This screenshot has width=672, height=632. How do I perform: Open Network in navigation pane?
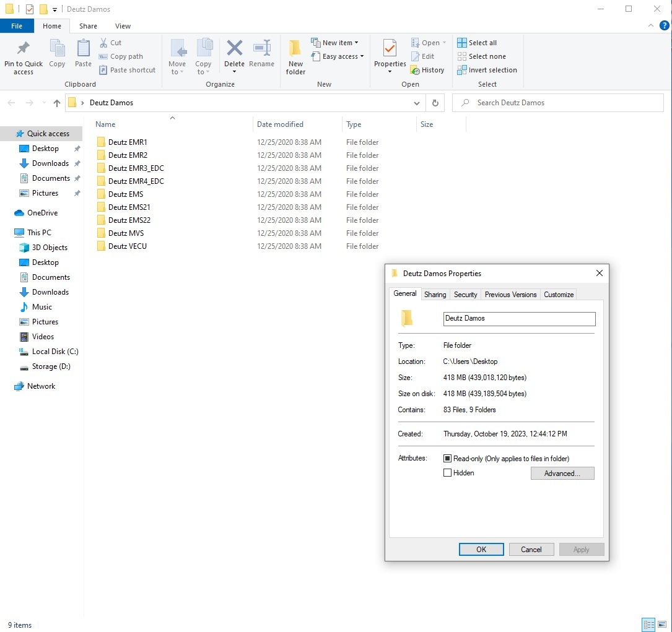pyautogui.click(x=41, y=386)
